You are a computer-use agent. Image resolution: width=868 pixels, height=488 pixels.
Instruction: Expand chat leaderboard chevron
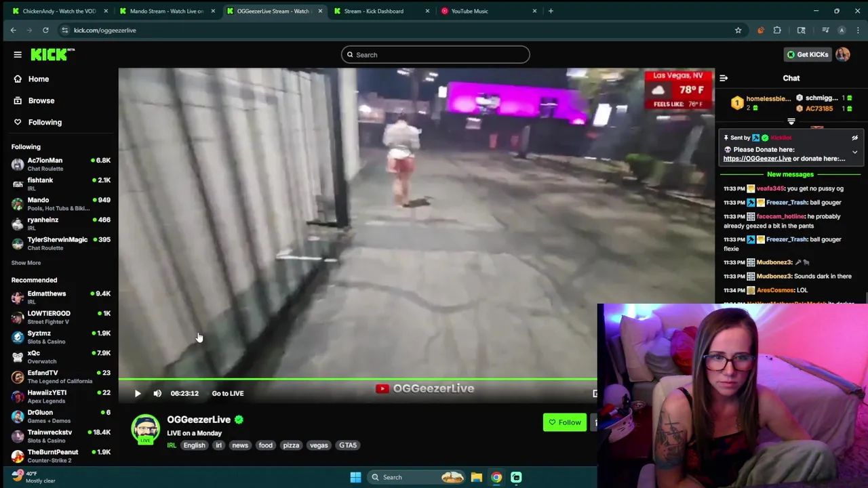791,121
